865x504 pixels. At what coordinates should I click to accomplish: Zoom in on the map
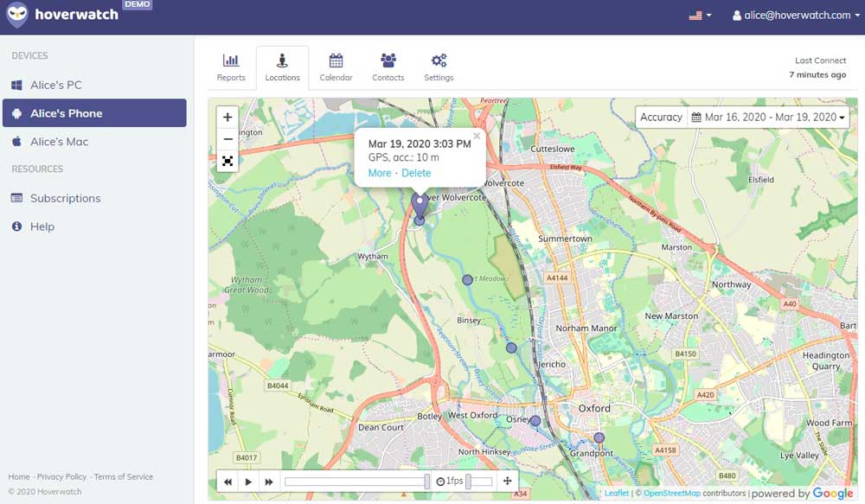coord(227,118)
